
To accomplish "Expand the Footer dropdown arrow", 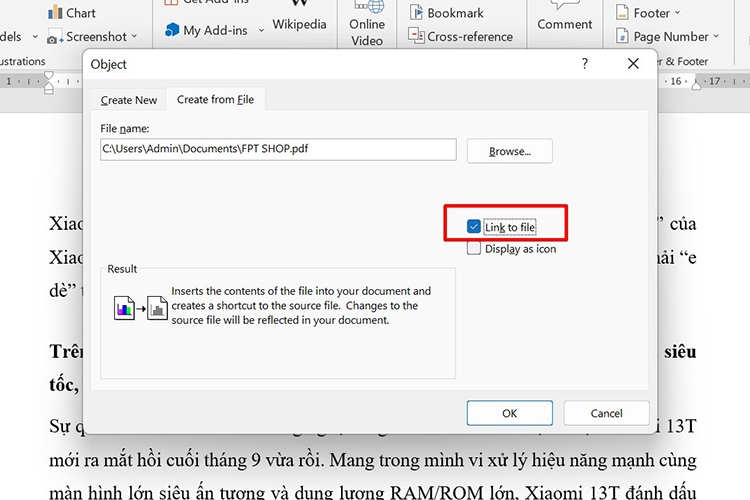I will [677, 12].
